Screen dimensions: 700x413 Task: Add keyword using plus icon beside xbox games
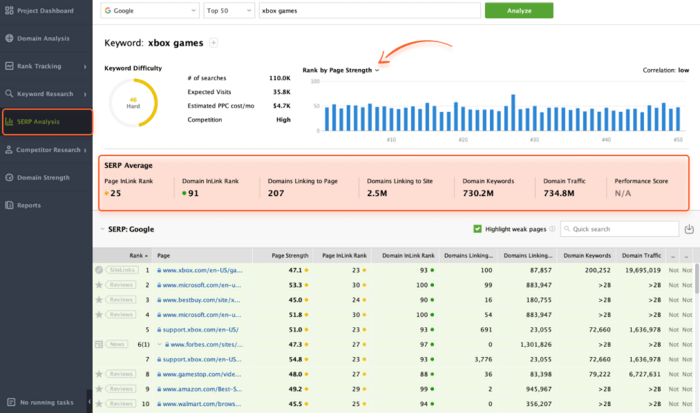213,43
